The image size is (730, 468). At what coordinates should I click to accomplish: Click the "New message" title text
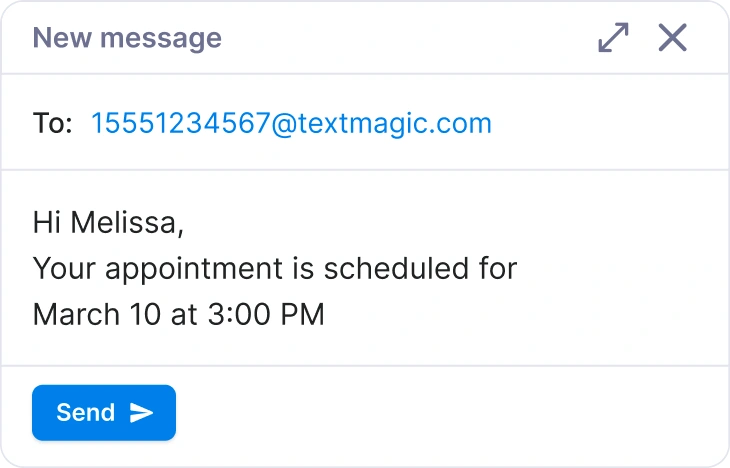pos(127,38)
